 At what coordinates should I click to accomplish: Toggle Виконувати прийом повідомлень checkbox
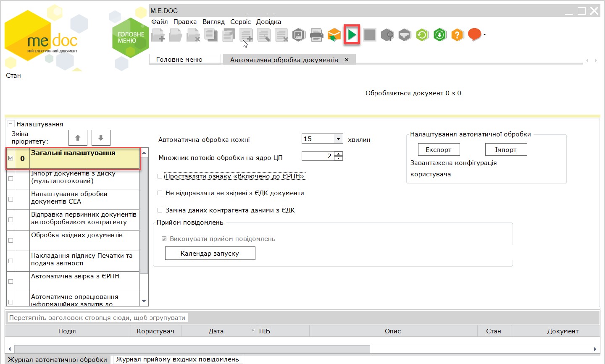[x=164, y=239]
